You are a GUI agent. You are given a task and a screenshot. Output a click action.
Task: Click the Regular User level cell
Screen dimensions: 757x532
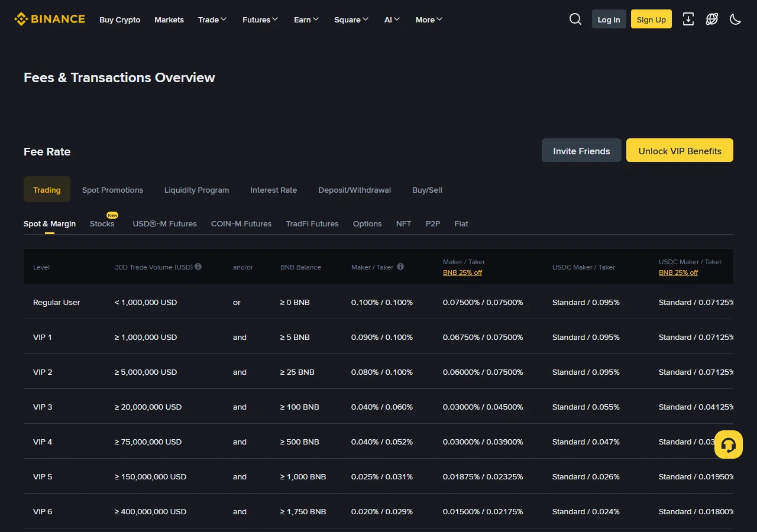(x=57, y=302)
